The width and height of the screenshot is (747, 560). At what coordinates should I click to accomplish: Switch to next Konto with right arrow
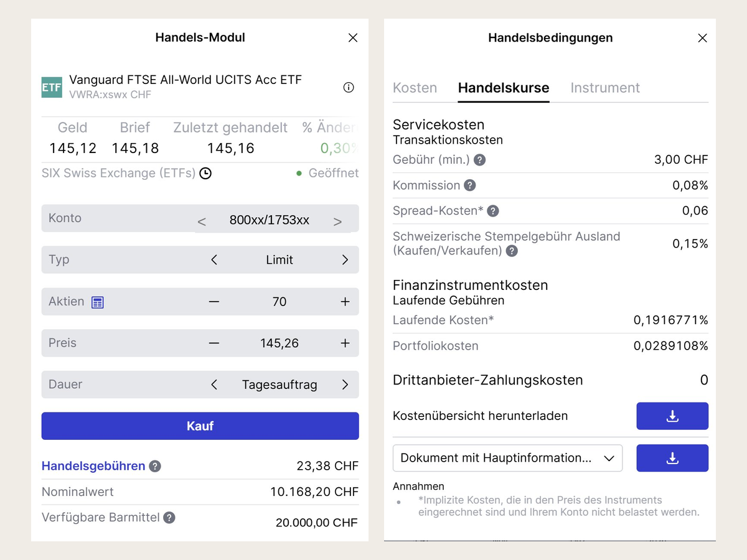(337, 222)
